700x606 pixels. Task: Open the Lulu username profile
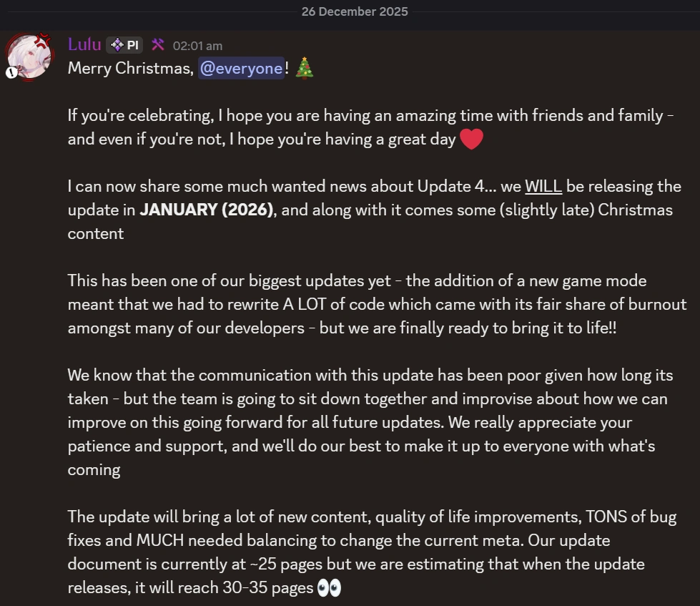tap(84, 44)
